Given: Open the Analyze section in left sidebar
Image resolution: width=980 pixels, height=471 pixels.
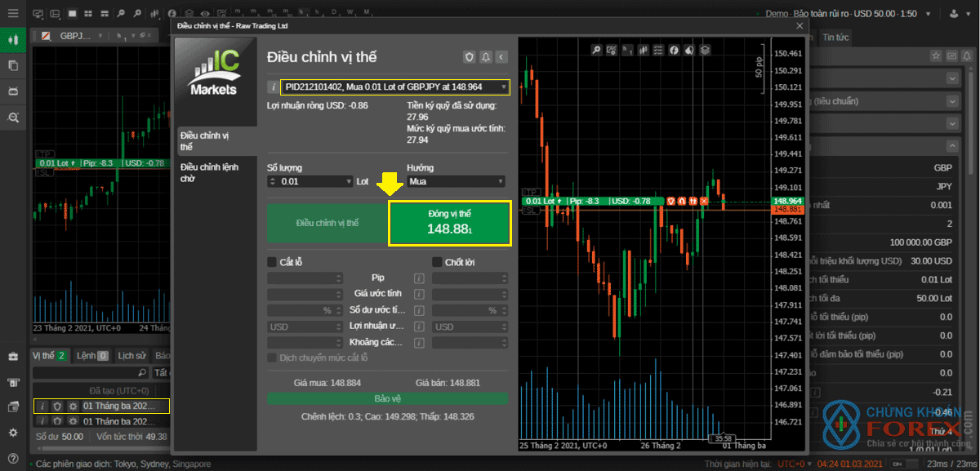Looking at the screenshot, I should click(x=12, y=118).
